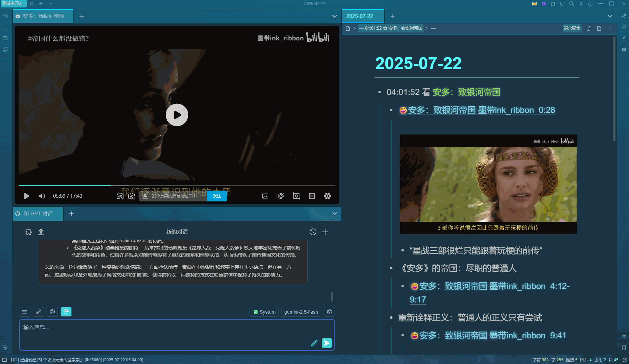Switch to the 2025-07-22 document tab
The width and height of the screenshot is (629, 364).
[363, 16]
